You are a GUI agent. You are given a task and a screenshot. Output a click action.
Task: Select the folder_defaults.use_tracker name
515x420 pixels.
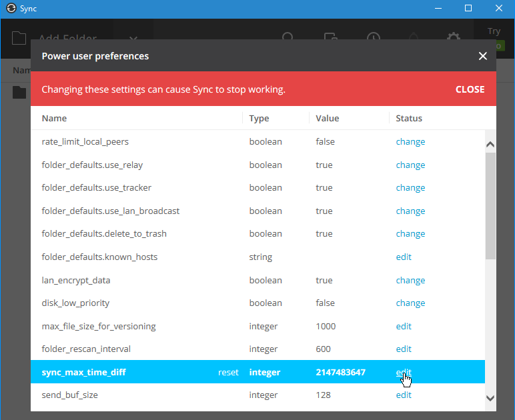pyautogui.click(x=97, y=188)
